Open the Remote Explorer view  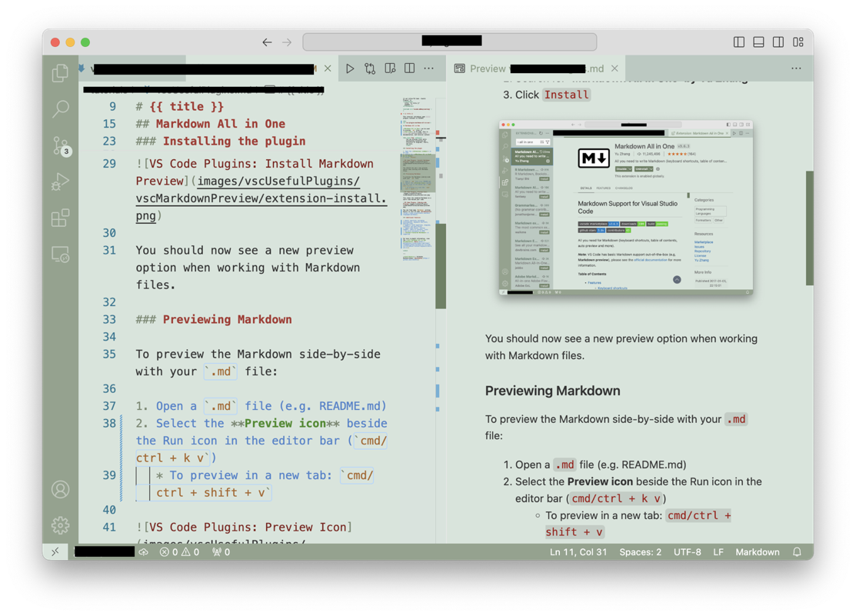point(60,255)
